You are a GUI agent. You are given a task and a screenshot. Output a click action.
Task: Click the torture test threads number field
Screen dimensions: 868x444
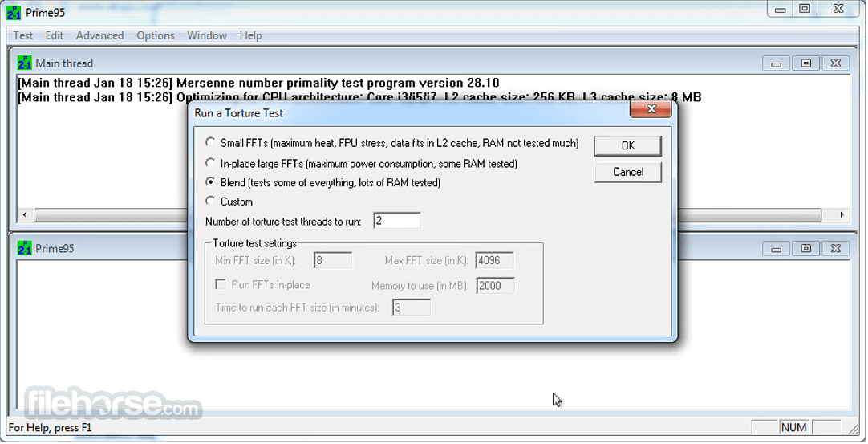tap(396, 221)
